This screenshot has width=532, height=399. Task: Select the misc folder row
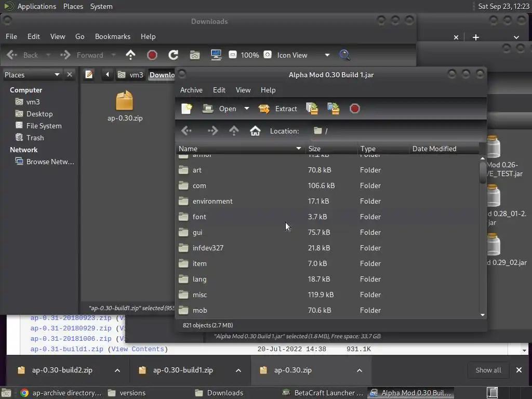(x=327, y=295)
